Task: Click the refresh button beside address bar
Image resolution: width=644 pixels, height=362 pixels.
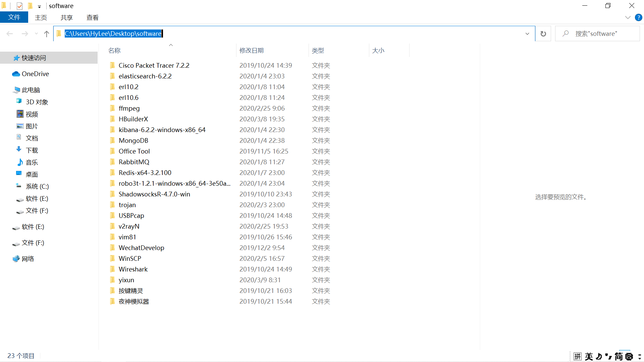Action: point(543,34)
